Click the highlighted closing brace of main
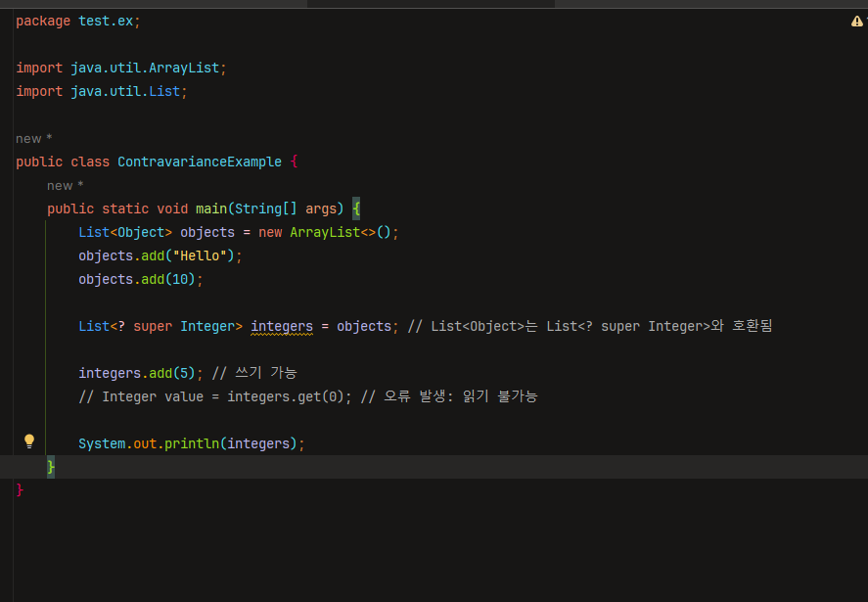The height and width of the screenshot is (602, 868). tap(51, 468)
